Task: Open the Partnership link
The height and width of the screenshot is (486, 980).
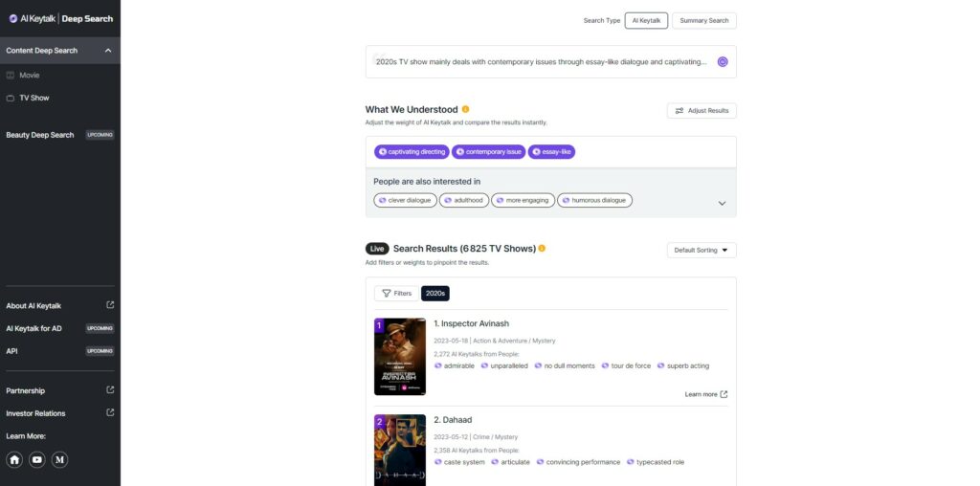Action: (26, 390)
